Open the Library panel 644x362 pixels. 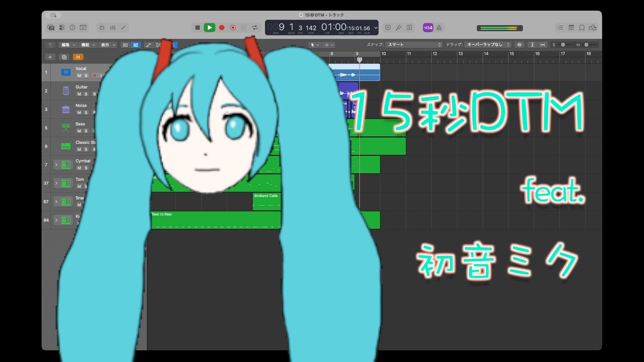click(x=51, y=28)
